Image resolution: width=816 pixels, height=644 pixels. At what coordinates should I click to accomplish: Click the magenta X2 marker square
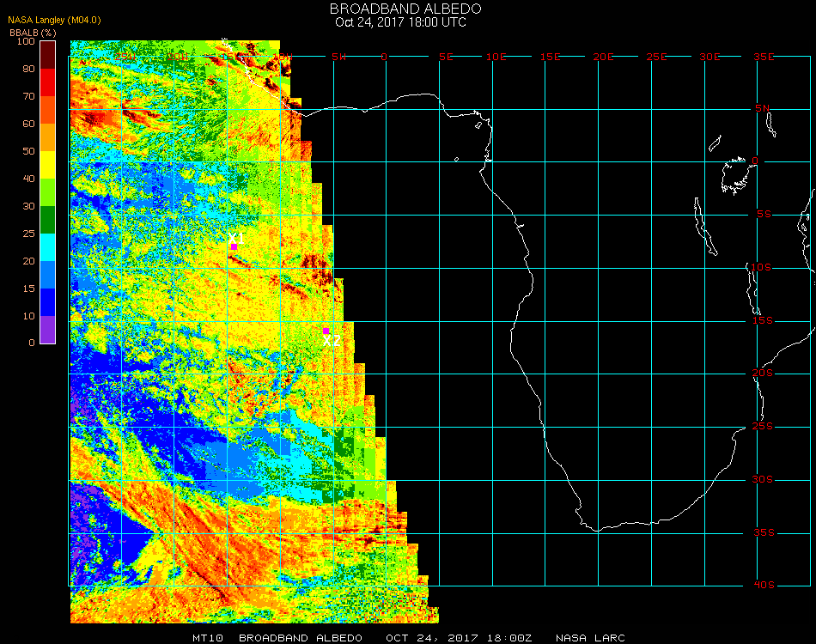[x=326, y=331]
